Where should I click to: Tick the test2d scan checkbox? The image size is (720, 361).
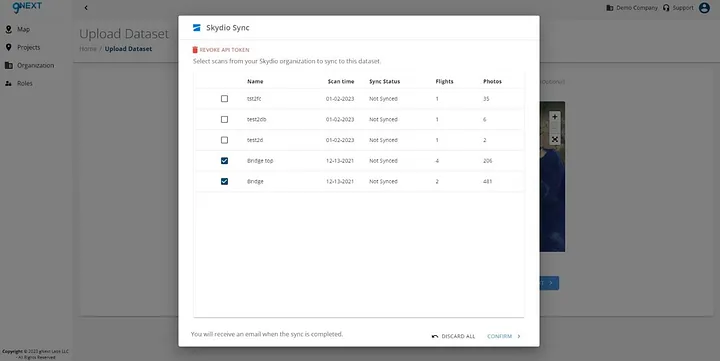coord(224,140)
